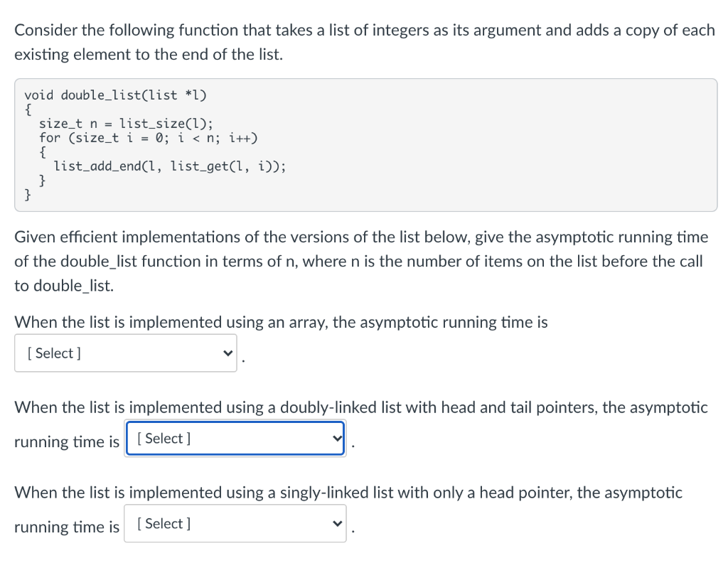The image size is (728, 568).
Task: Click the chevron arrow on the array dropdown
Action: (227, 353)
